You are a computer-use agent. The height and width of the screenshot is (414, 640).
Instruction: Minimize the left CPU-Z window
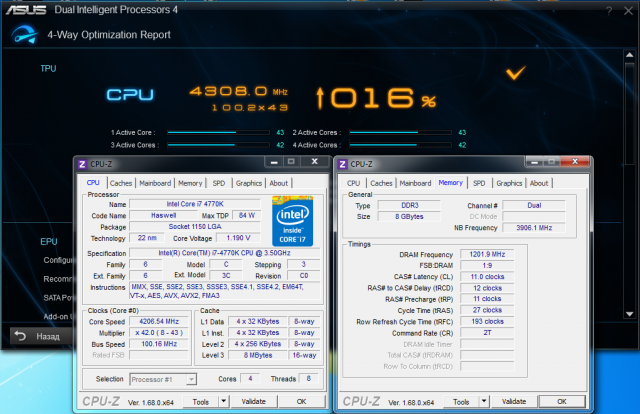click(x=274, y=162)
